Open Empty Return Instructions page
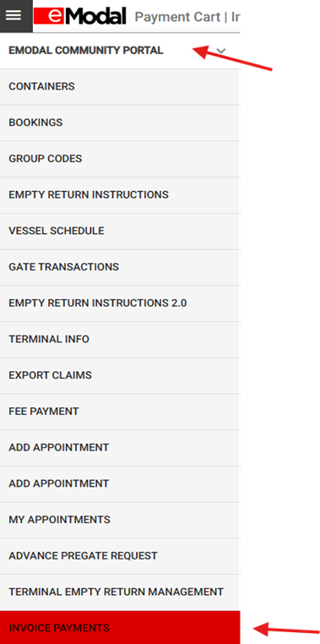 (120, 195)
